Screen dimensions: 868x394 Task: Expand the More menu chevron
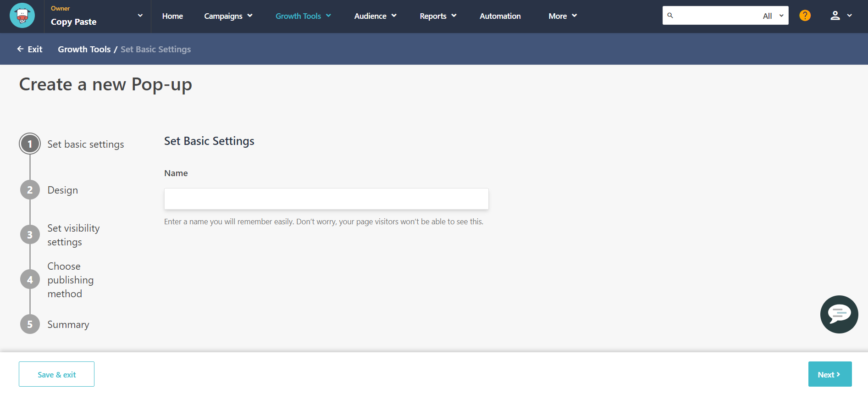575,16
